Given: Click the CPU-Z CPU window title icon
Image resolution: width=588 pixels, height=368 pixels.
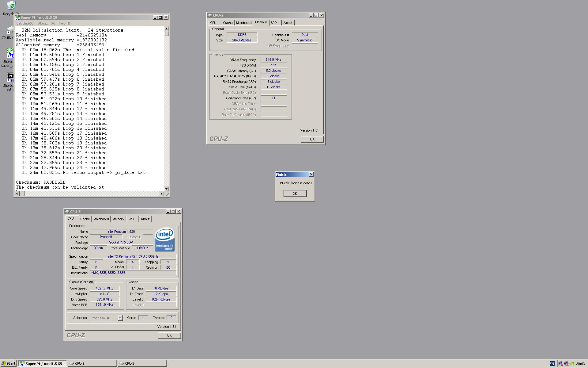Looking at the screenshot, I should click(x=67, y=211).
